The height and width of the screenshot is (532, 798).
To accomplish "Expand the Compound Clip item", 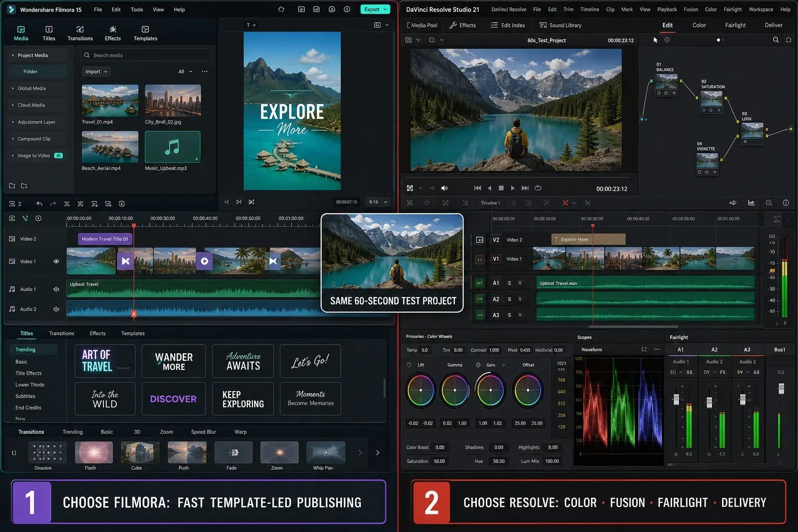I will click(13, 139).
